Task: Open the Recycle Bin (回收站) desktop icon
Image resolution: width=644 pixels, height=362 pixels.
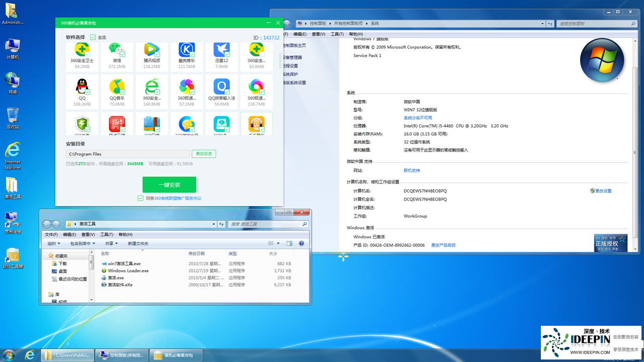Action: pos(13,118)
